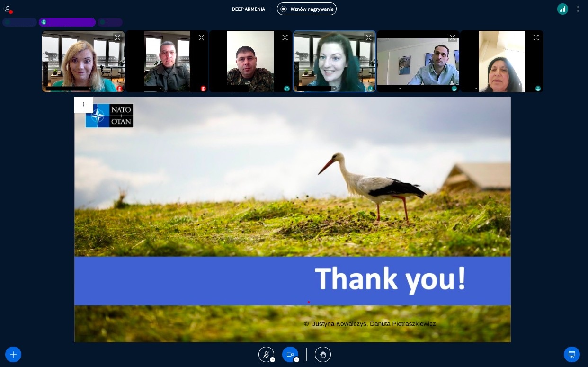Raise your hand using the hand icon
This screenshot has height=367, width=588.
[323, 354]
